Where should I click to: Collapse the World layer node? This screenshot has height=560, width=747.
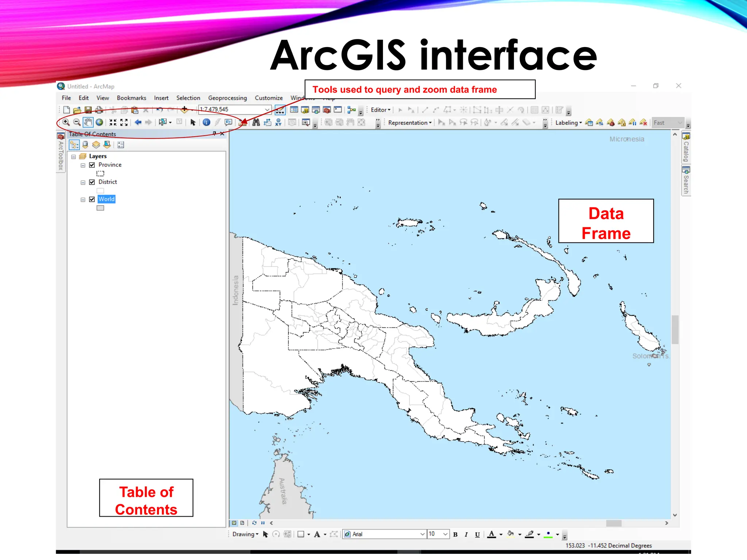(83, 200)
